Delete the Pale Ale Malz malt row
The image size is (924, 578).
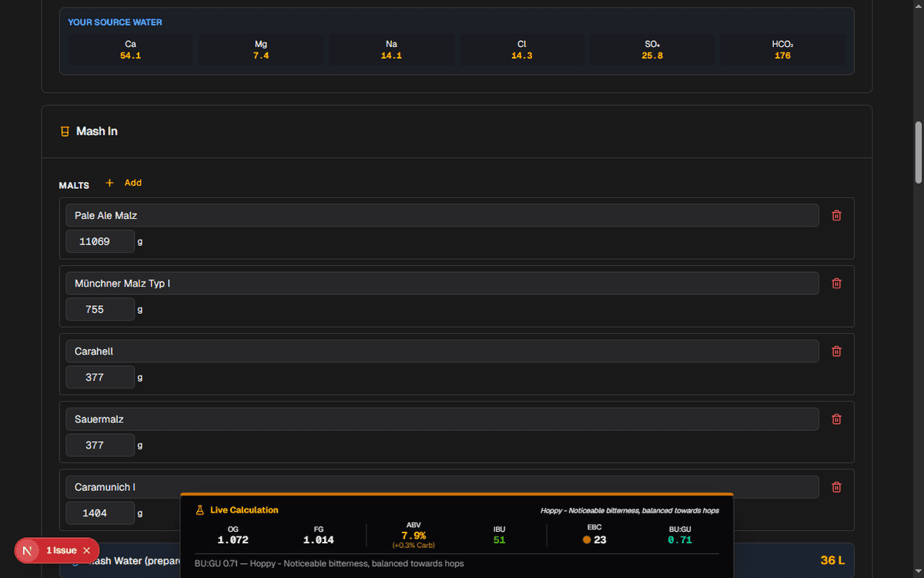pos(836,216)
